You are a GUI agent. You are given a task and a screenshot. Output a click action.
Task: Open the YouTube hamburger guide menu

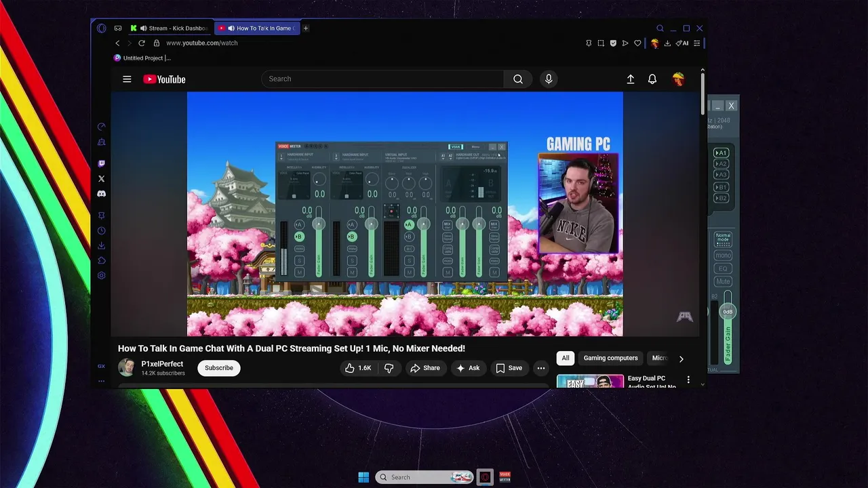pyautogui.click(x=127, y=79)
